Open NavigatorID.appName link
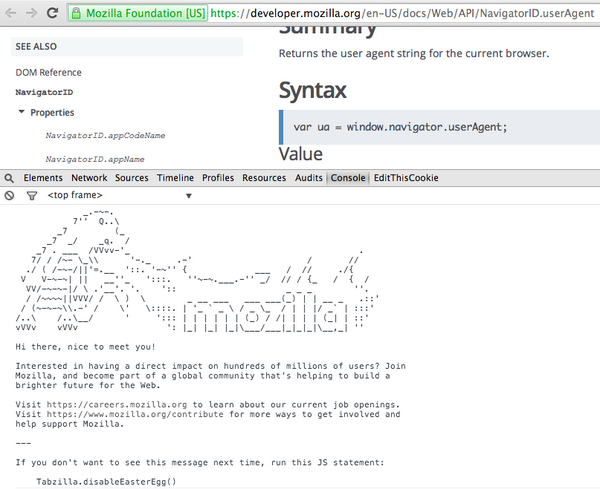 pos(95,159)
